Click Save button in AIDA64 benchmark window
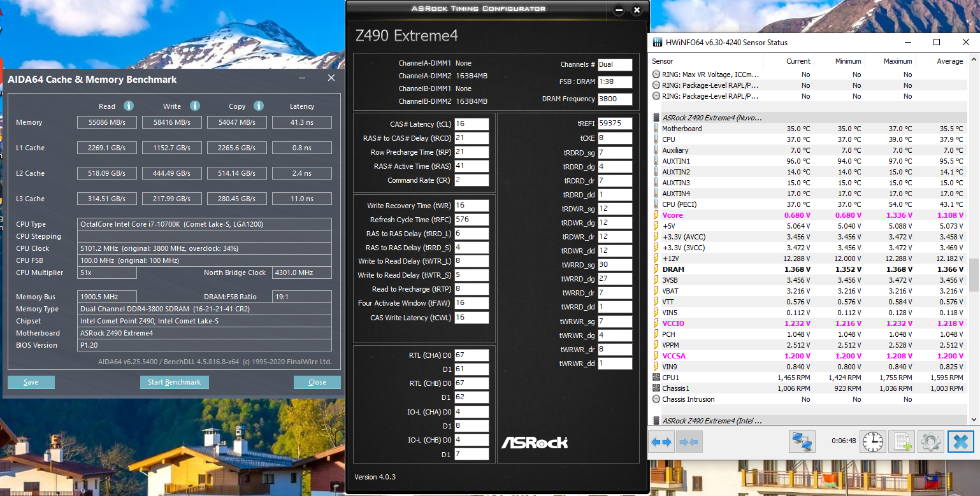Viewport: 980px width, 496px height. 31,382
